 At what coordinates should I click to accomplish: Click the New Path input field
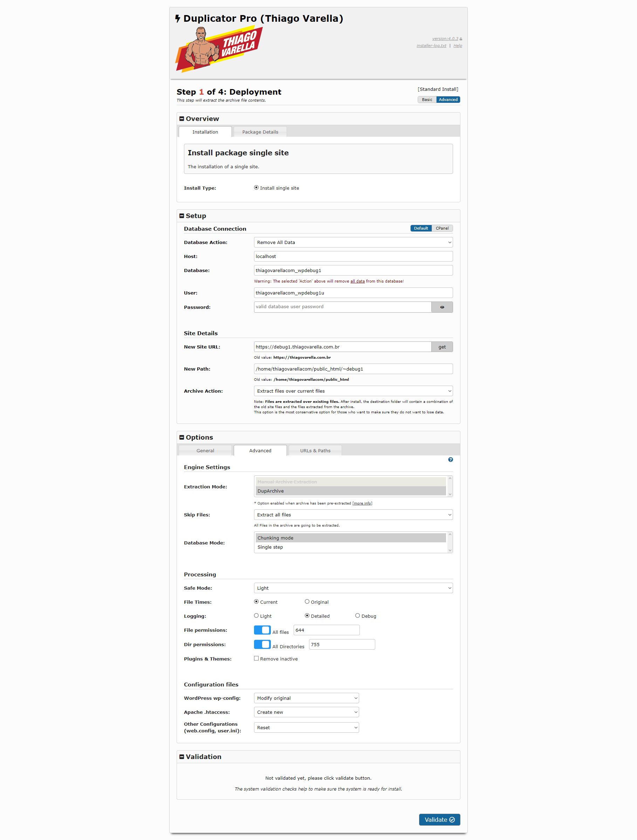click(x=353, y=369)
